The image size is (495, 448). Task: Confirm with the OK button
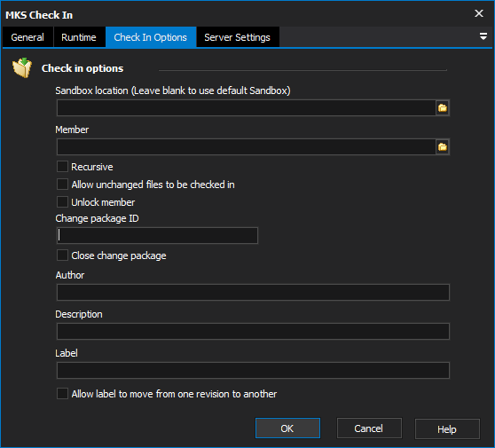(x=287, y=428)
